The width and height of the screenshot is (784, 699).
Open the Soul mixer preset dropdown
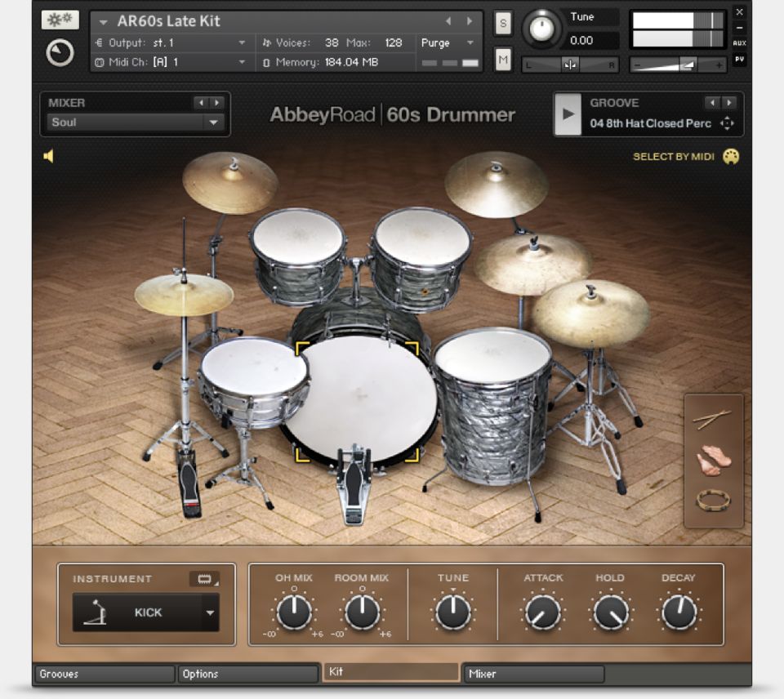tap(214, 122)
